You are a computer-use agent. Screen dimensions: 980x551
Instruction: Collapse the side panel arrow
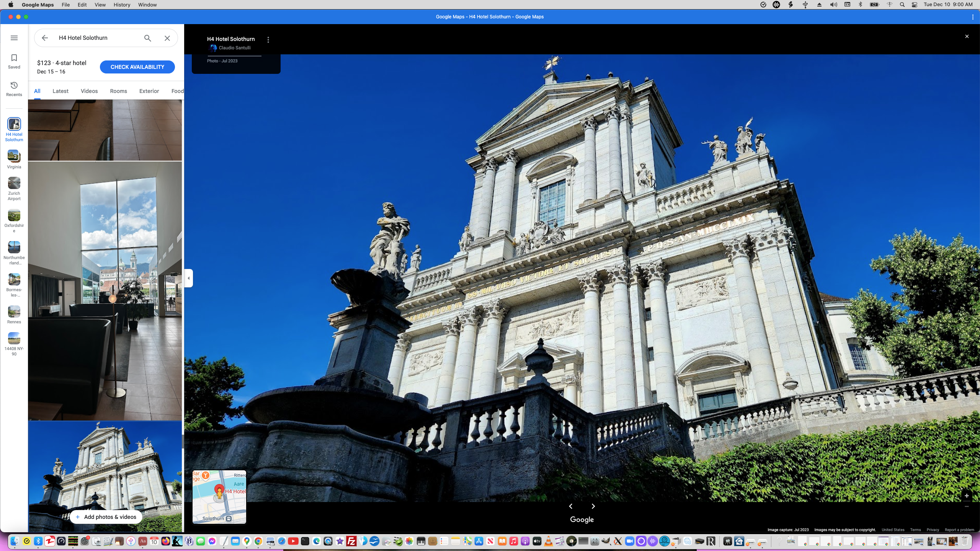point(188,278)
